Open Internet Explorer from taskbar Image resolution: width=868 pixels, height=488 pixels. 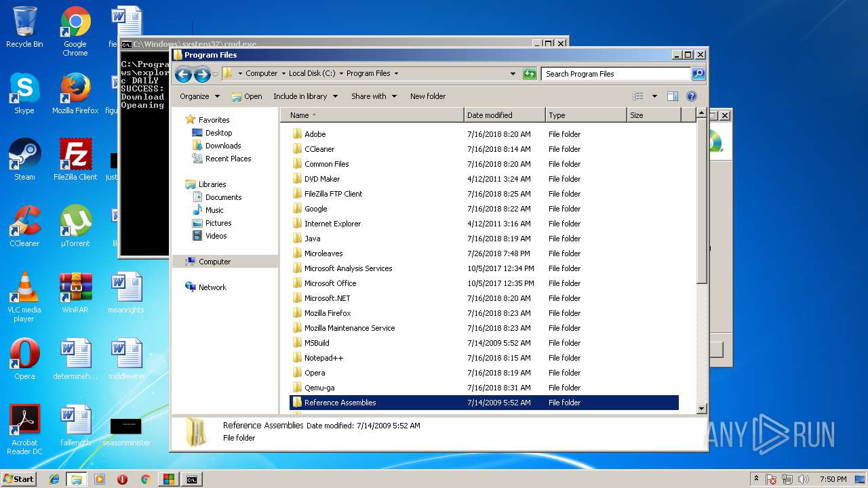click(54, 479)
